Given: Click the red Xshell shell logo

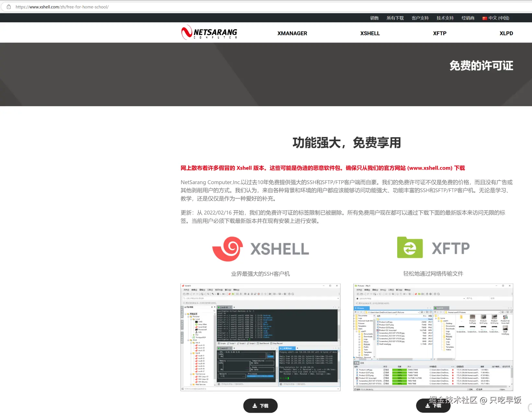Looking at the screenshot, I should click(x=228, y=249).
